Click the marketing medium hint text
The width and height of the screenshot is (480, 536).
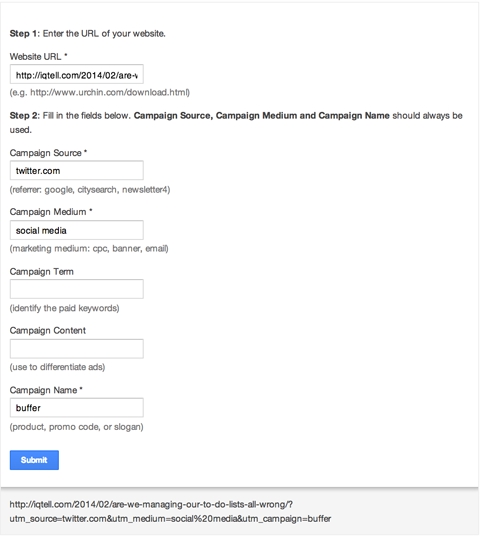coord(89,249)
